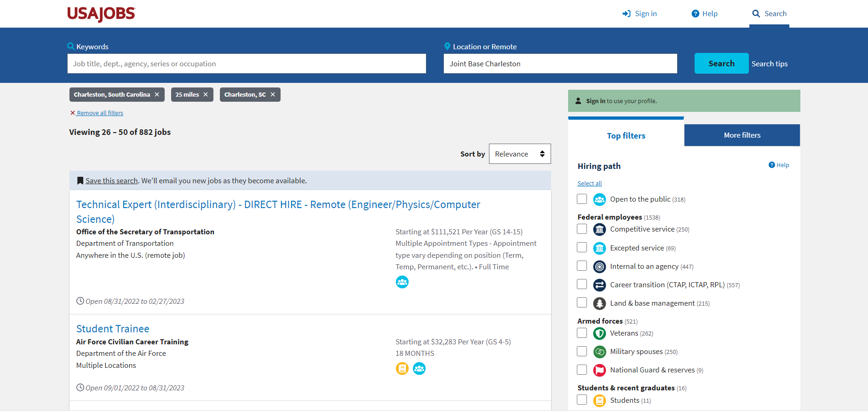Click the Viewing 26 – 50 of 882 jobs text
868x412 pixels.
pos(120,132)
